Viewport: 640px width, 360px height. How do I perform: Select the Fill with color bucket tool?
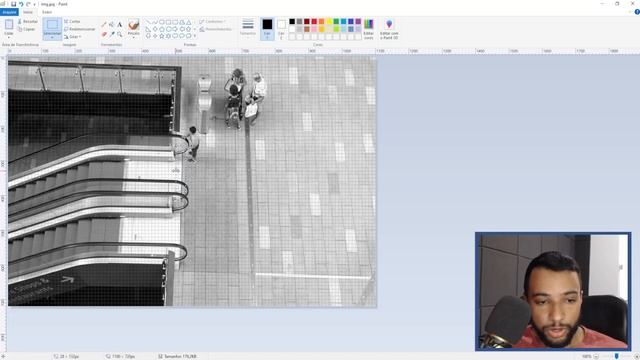111,24
